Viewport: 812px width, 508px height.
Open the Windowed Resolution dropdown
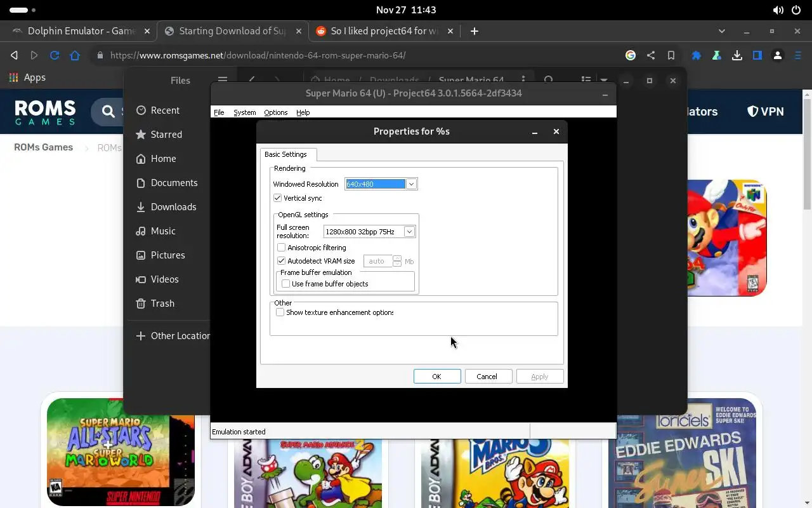pyautogui.click(x=411, y=184)
